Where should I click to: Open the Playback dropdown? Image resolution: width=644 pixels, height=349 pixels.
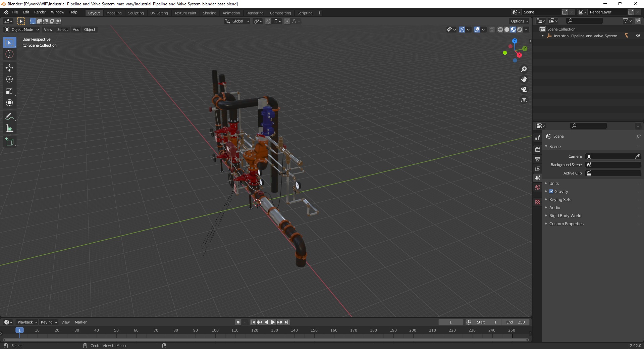(x=27, y=322)
